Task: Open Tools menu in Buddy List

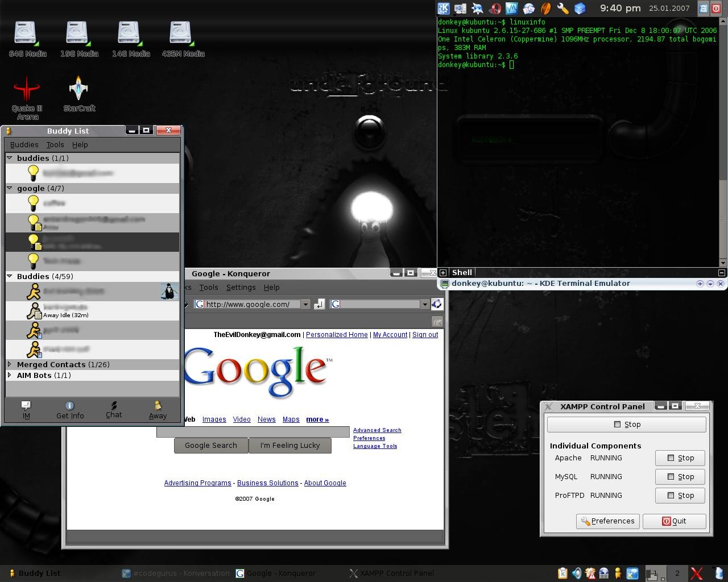Action: point(55,144)
